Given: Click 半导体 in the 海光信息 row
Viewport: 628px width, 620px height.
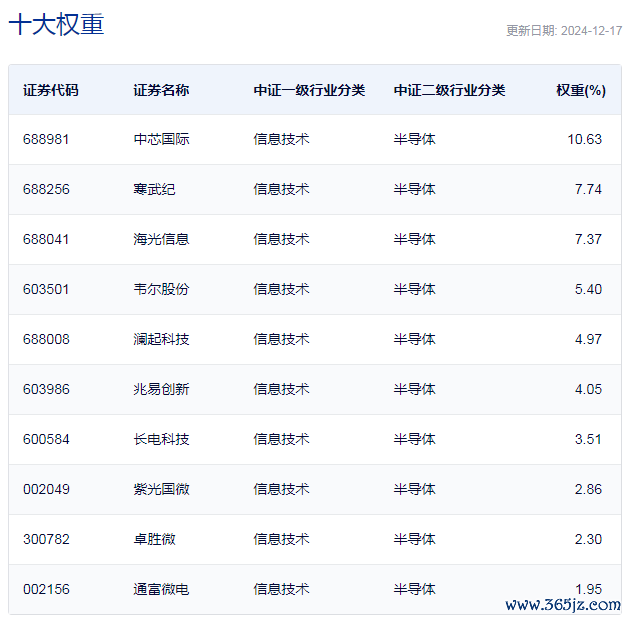Looking at the screenshot, I should (415, 239).
